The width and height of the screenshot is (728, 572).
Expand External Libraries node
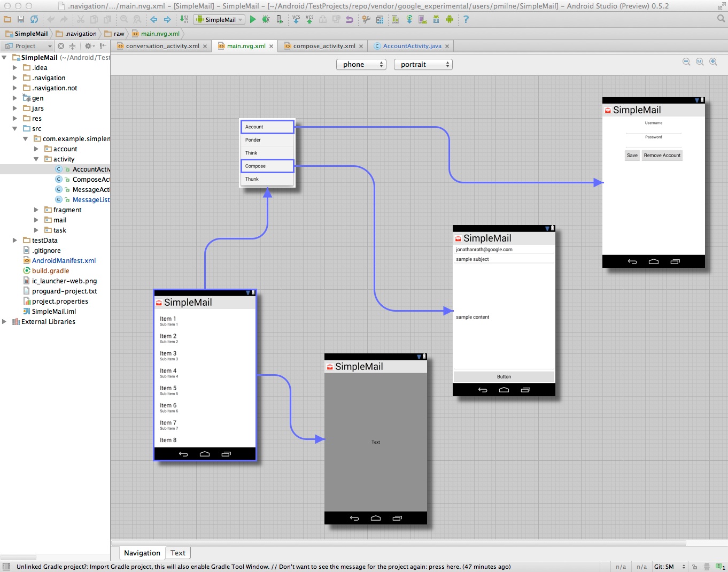coord(4,322)
